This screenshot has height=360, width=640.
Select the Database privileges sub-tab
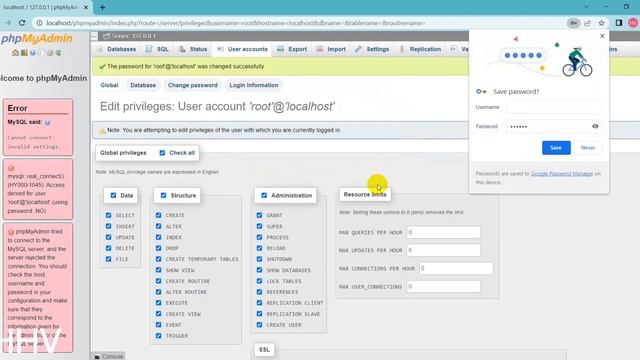143,85
